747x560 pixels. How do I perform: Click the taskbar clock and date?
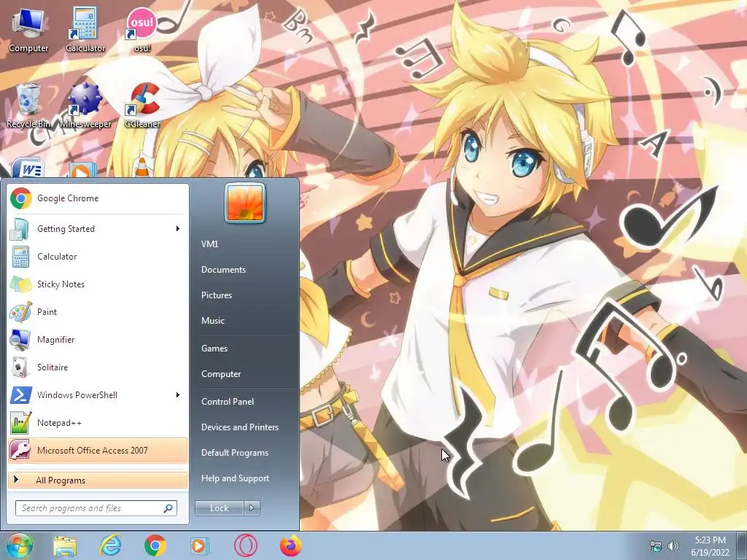click(710, 546)
